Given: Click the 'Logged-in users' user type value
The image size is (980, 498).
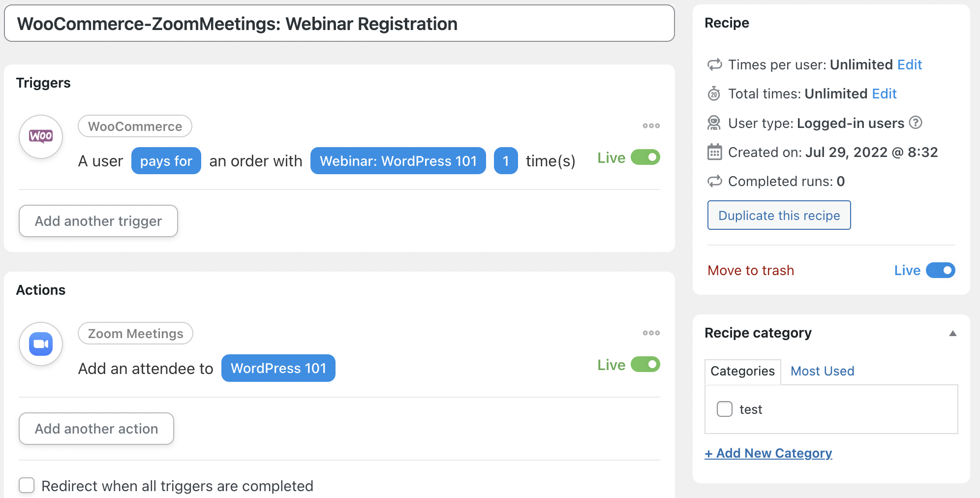Looking at the screenshot, I should point(851,123).
